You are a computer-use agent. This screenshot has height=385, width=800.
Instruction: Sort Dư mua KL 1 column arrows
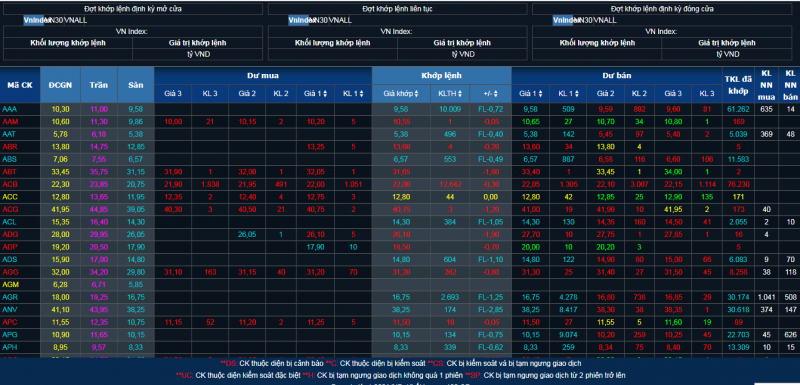(x=362, y=94)
